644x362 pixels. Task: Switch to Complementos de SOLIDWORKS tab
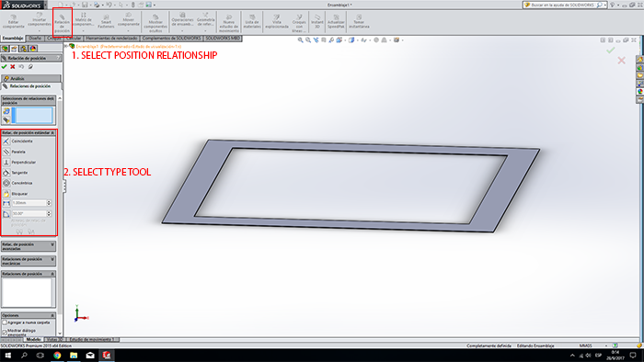pos(172,38)
